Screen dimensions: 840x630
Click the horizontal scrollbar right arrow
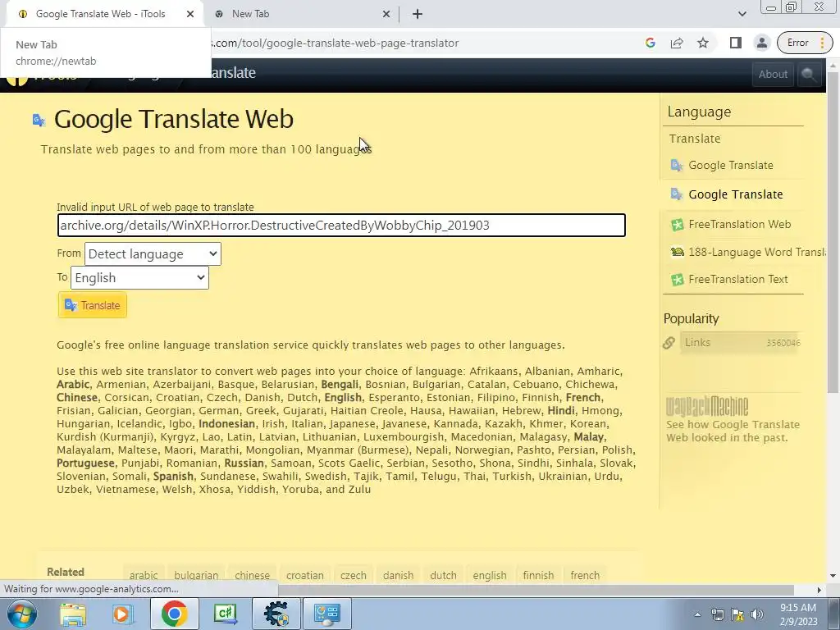(819, 590)
